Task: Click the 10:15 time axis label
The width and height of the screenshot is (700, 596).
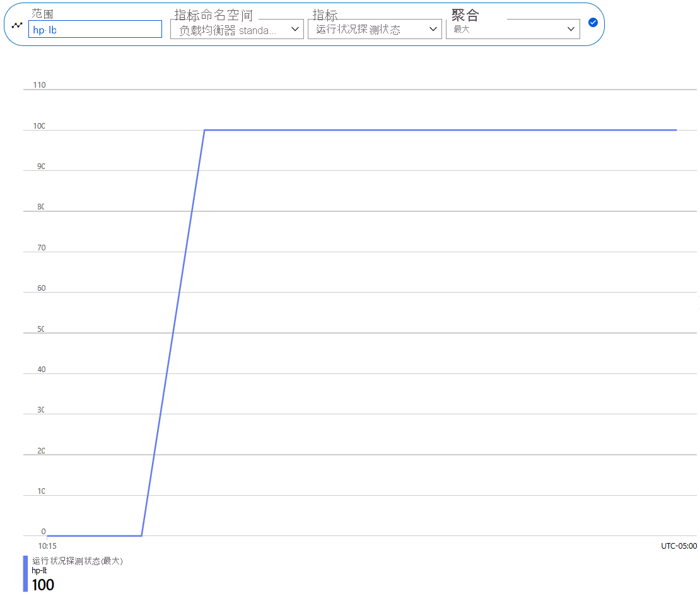Action: click(47, 546)
